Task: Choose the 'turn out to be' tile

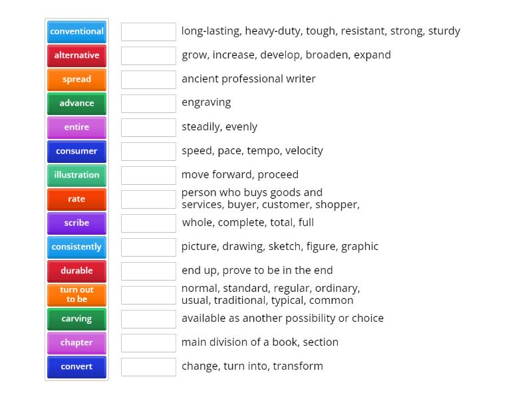Action: (x=76, y=295)
